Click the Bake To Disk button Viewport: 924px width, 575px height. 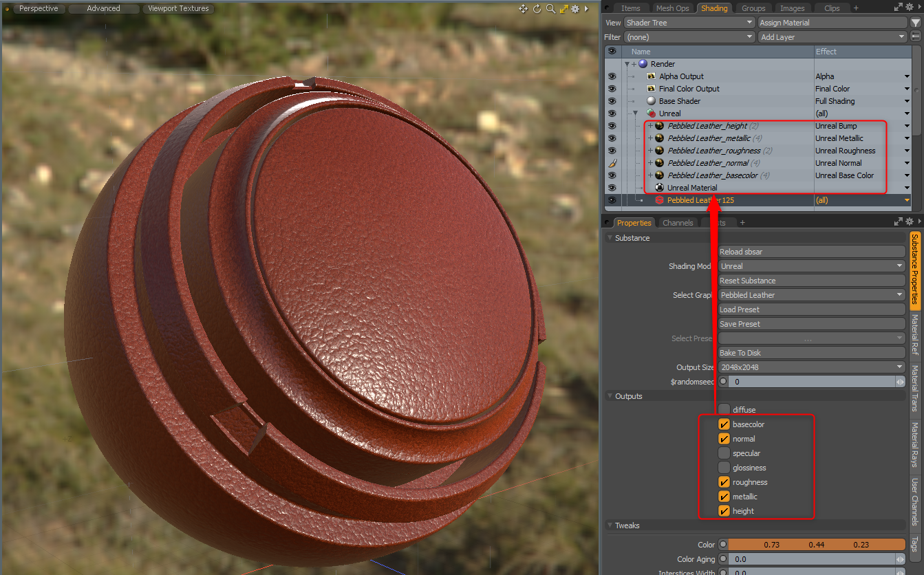(812, 352)
